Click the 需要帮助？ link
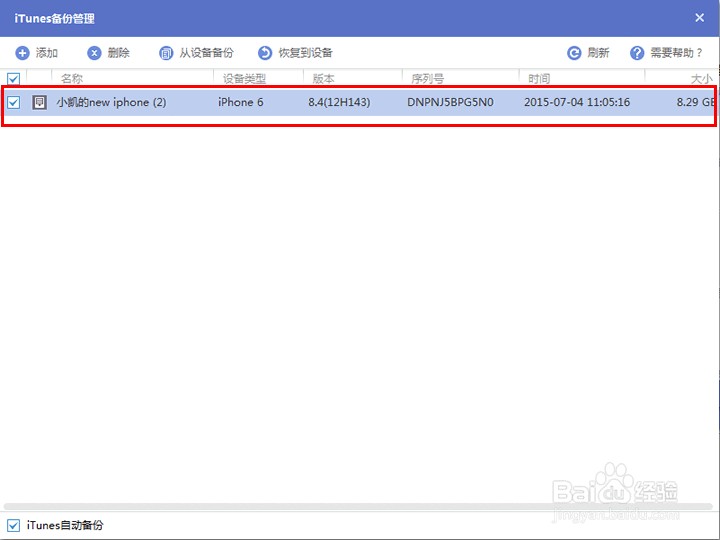 (x=676, y=53)
